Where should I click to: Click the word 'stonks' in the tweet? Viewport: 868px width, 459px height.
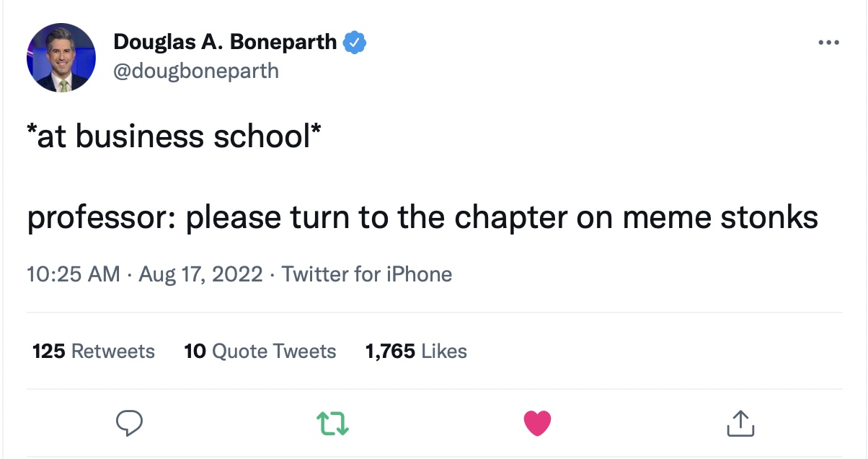tap(768, 217)
